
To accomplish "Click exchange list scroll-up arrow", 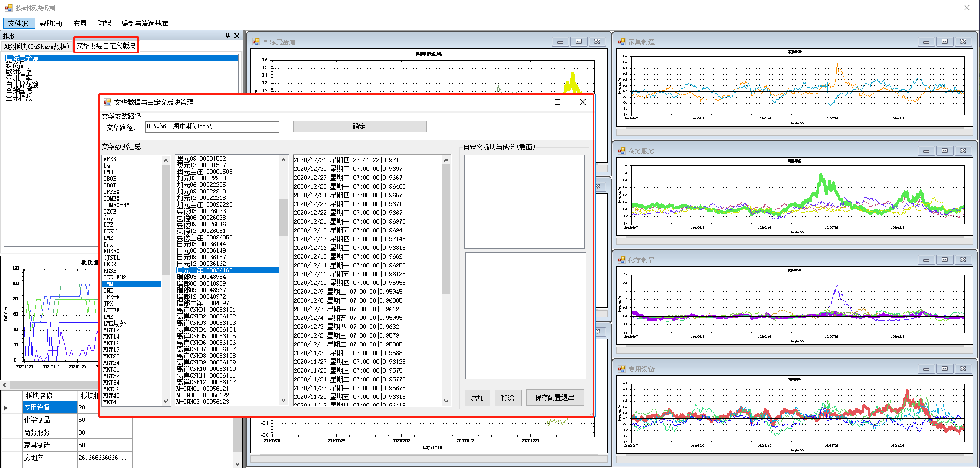I will tap(166, 160).
